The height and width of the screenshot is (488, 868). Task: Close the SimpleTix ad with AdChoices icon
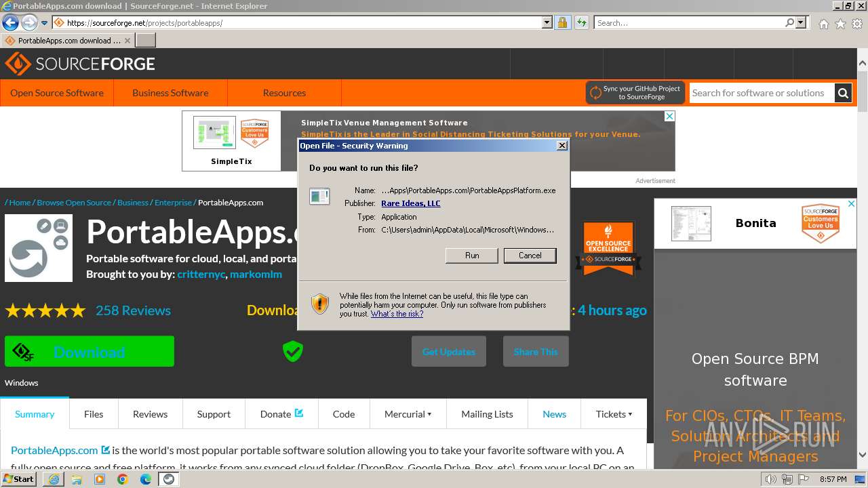pos(669,117)
